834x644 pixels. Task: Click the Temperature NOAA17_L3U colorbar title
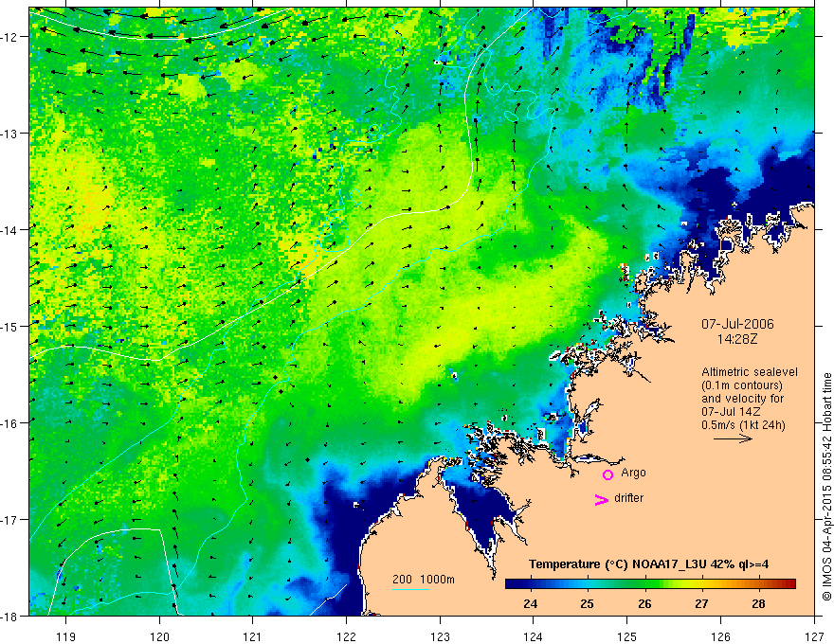(648, 564)
